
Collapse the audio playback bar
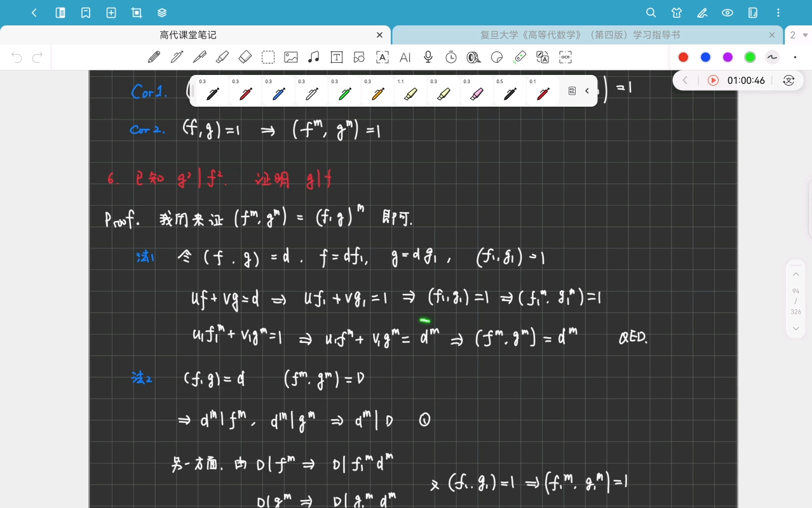tap(685, 81)
